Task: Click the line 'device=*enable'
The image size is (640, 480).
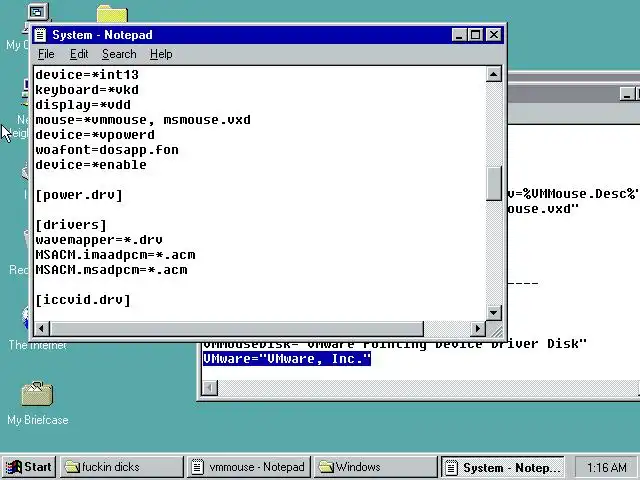Action: [x=91, y=165]
